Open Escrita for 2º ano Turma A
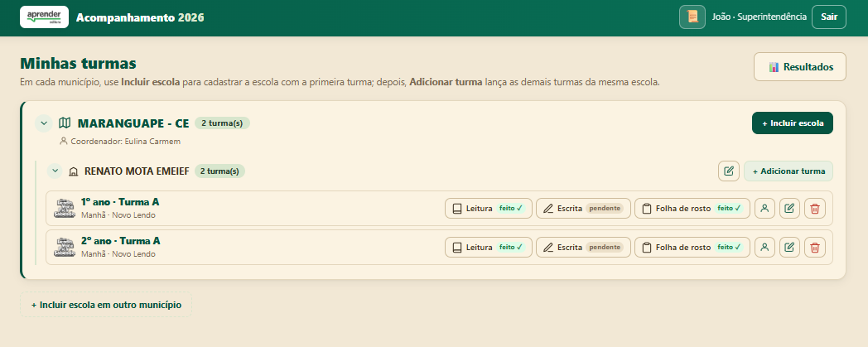Viewport: 868px width, 347px height. pyautogui.click(x=583, y=248)
